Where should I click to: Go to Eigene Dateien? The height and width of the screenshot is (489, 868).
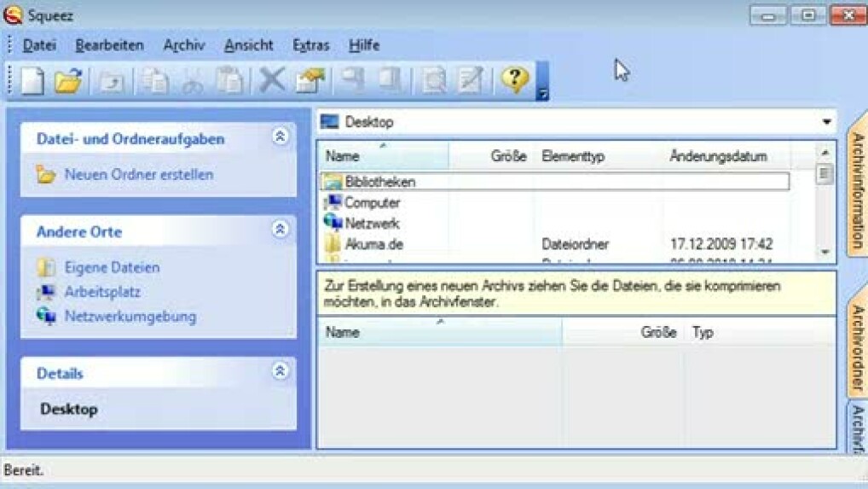point(112,268)
